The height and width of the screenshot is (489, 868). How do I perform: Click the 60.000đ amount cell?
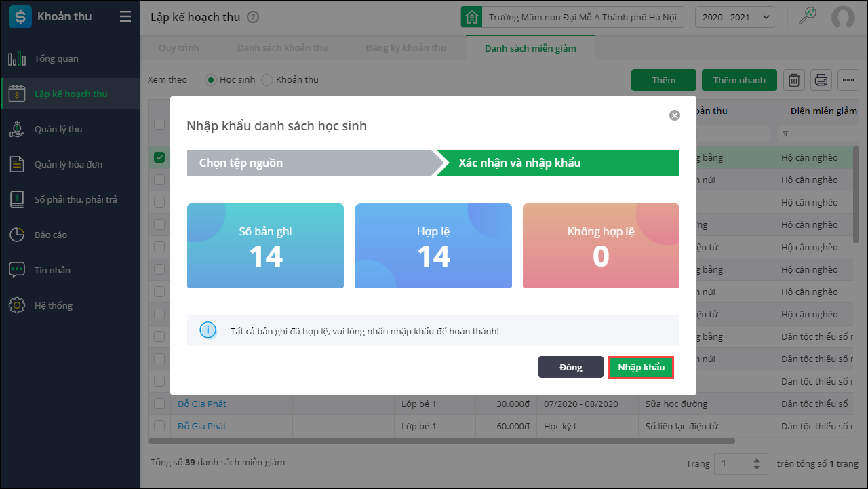tap(507, 426)
